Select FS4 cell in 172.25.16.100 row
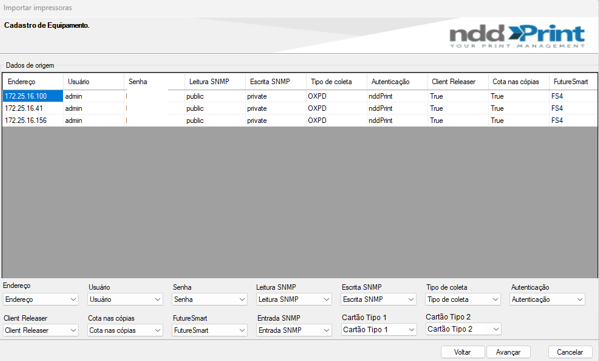Image resolution: width=599 pixels, height=361 pixels. coord(573,96)
